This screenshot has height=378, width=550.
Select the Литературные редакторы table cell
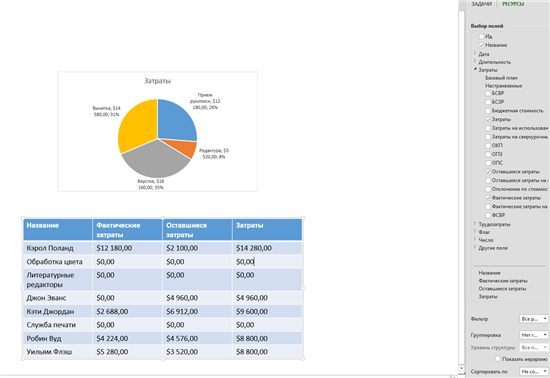pos(58,280)
